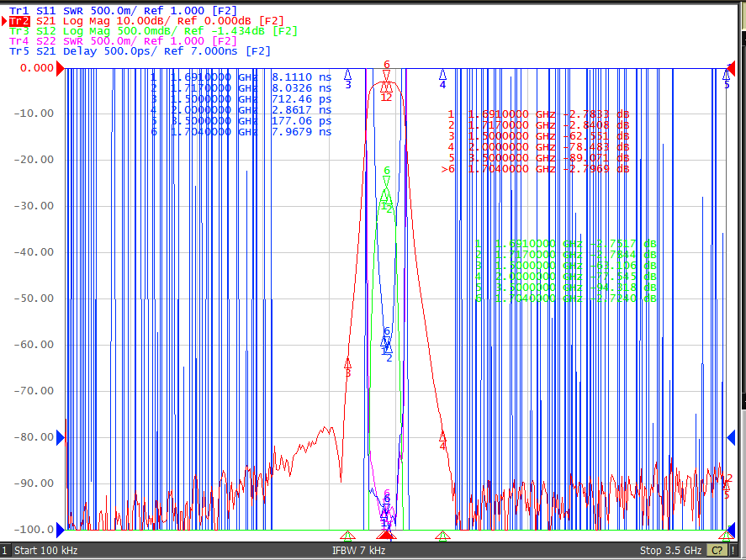Click blue delay readout 8.1110 ns
This screenshot has width=746, height=560.
click(x=302, y=77)
